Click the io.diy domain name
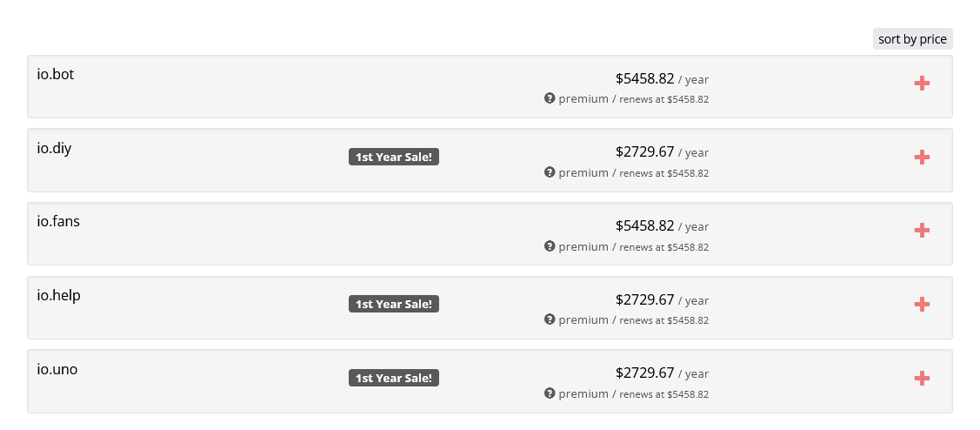980x430 pixels. (x=54, y=148)
